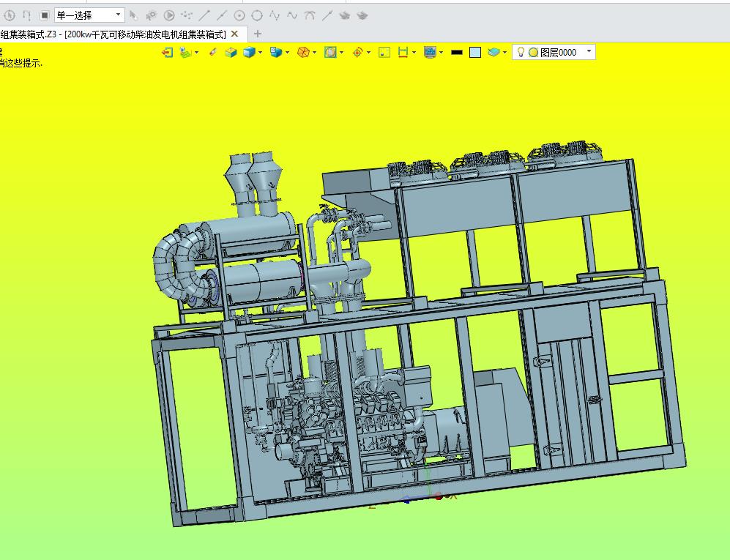Click the circle center point snap icon
730x560 pixels.
coord(239,15)
